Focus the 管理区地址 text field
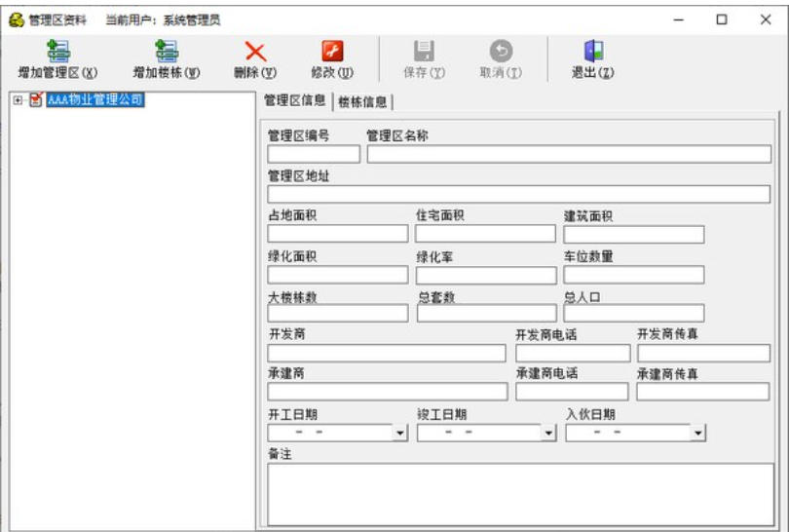The image size is (789, 532). [x=518, y=194]
